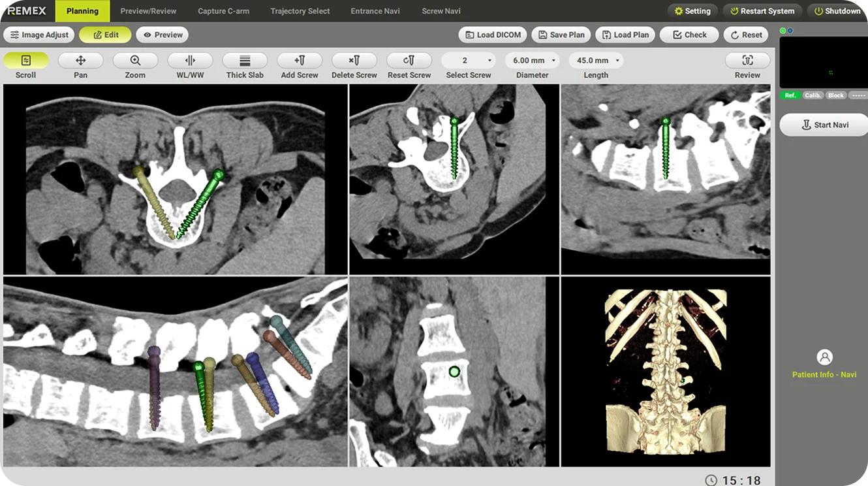Click the Delete Screw icon
Screen dimensions: 868x486
coord(354,61)
